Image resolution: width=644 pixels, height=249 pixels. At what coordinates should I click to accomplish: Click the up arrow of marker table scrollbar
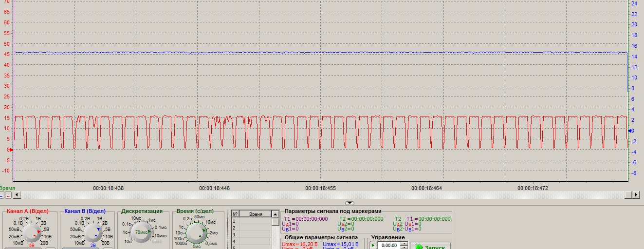pyautogui.click(x=276, y=214)
